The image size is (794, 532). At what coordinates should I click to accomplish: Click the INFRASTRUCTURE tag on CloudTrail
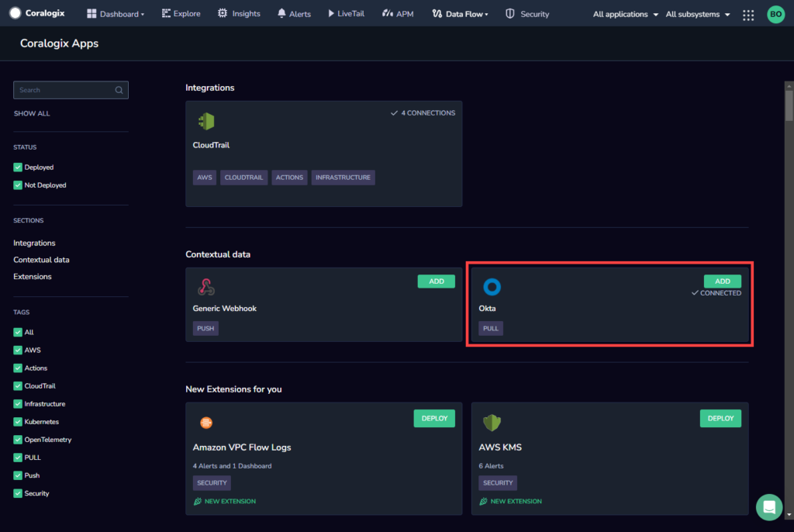tap(343, 178)
